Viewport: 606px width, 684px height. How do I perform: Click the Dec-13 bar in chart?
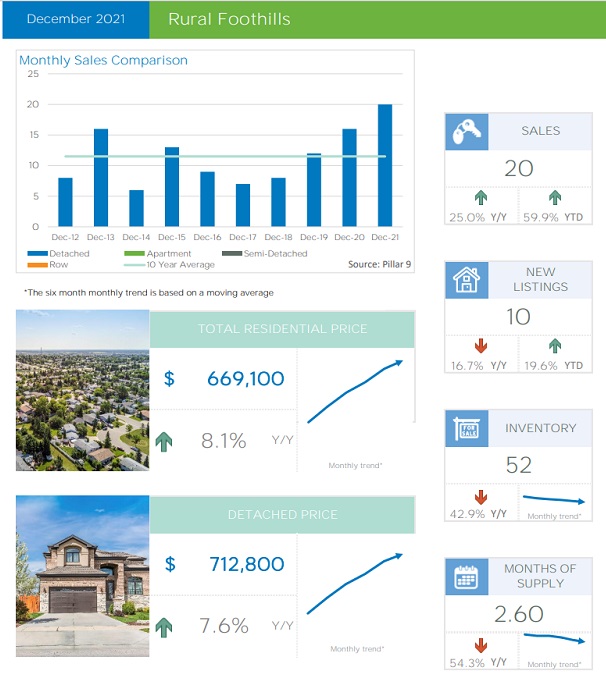[x=101, y=177]
